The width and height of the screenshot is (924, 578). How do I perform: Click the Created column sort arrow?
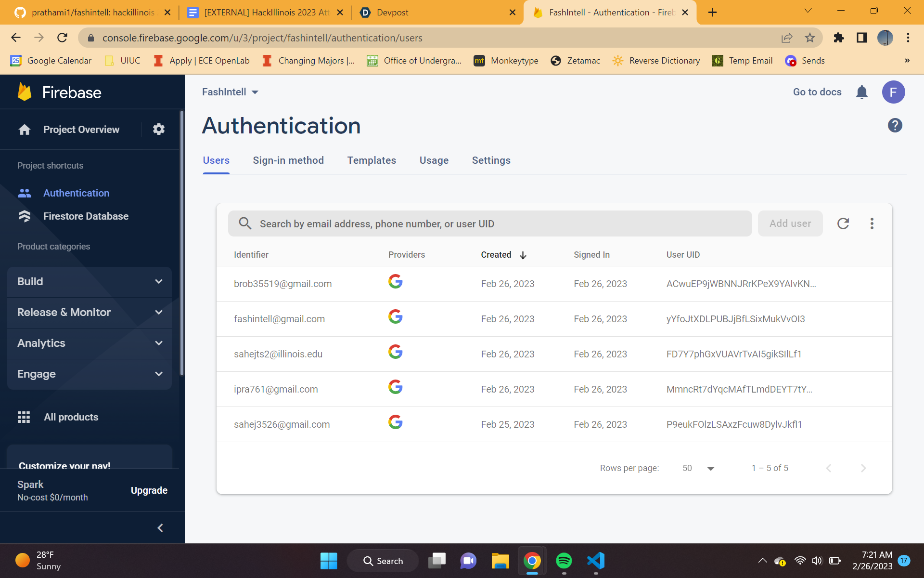(523, 255)
